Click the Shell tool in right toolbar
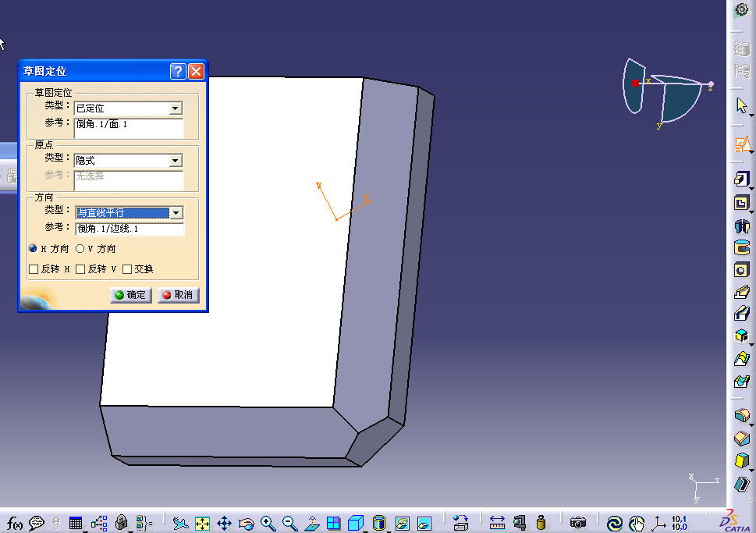This screenshot has height=533, width=756. [x=742, y=484]
